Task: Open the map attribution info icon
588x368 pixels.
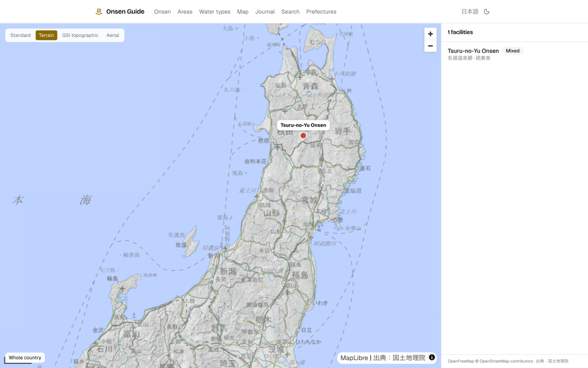Action: pos(432,357)
